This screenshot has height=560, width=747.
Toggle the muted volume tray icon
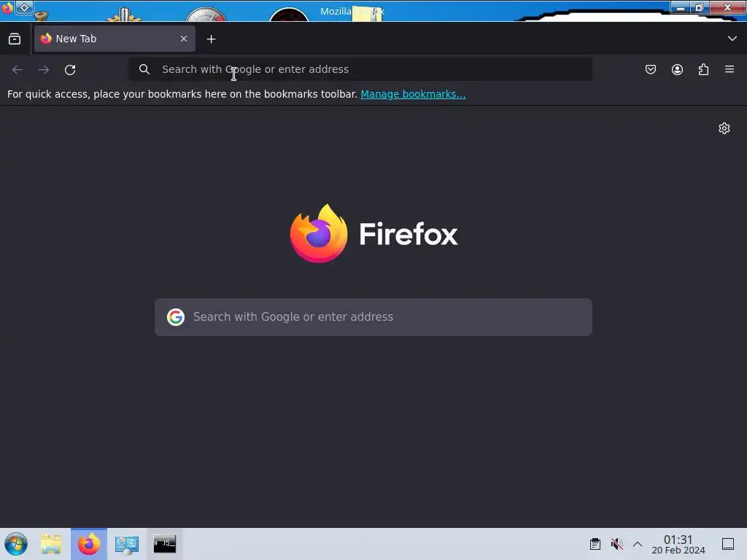click(616, 544)
